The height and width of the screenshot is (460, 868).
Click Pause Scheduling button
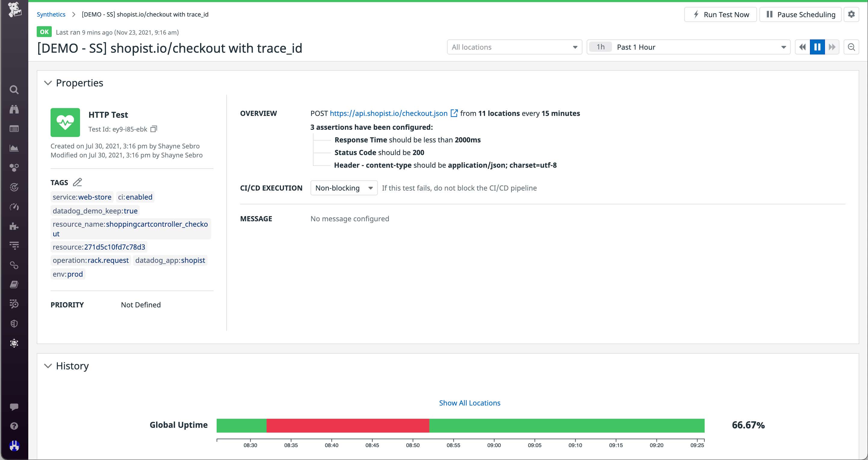[x=801, y=14]
